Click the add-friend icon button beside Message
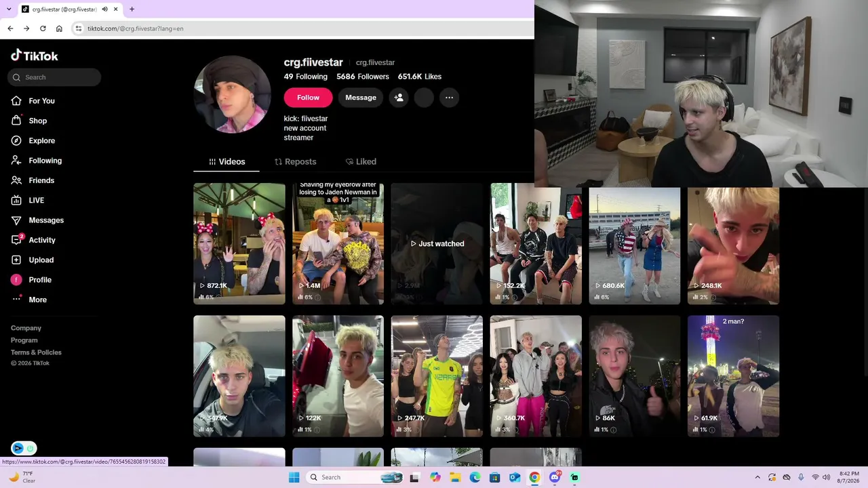 [399, 98]
